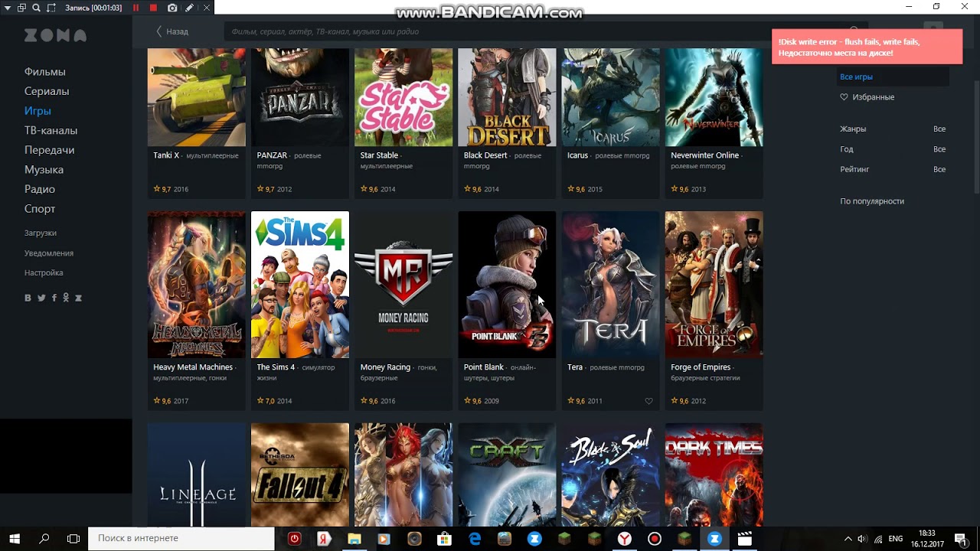
Task: Click the Bandicam window-select icon
Action: click(21, 8)
